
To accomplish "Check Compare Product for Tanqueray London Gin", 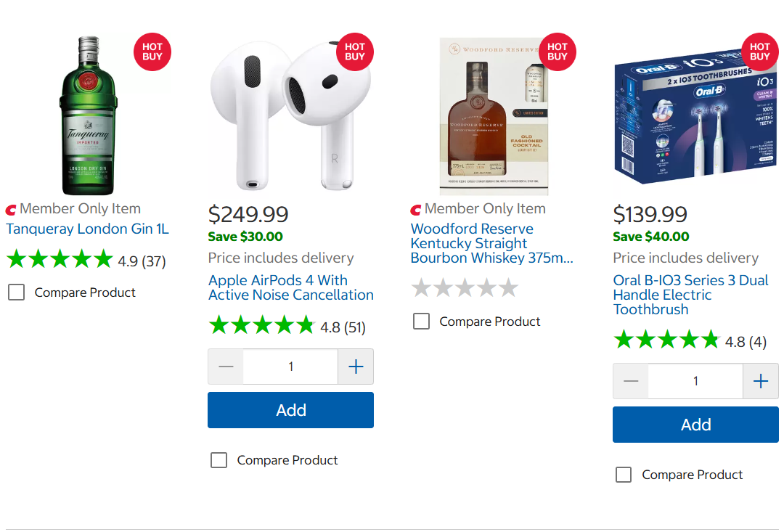I will pyautogui.click(x=16, y=292).
